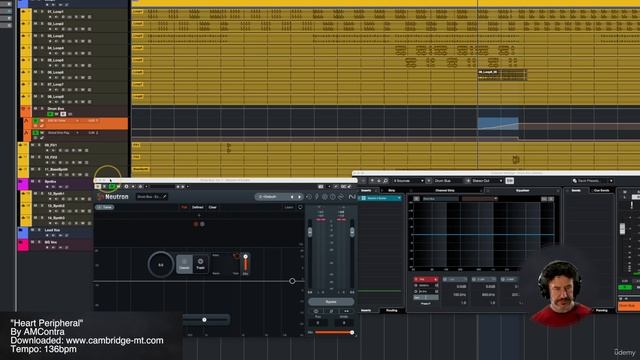
Task: Select the first red mode tab in Neutron
Action: pyautogui.click(x=184, y=207)
